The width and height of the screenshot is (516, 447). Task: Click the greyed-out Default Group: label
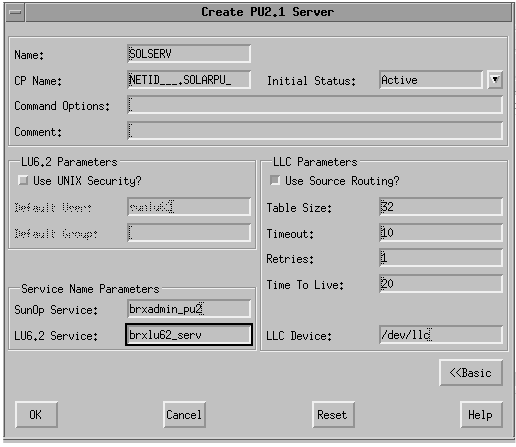(x=56, y=234)
